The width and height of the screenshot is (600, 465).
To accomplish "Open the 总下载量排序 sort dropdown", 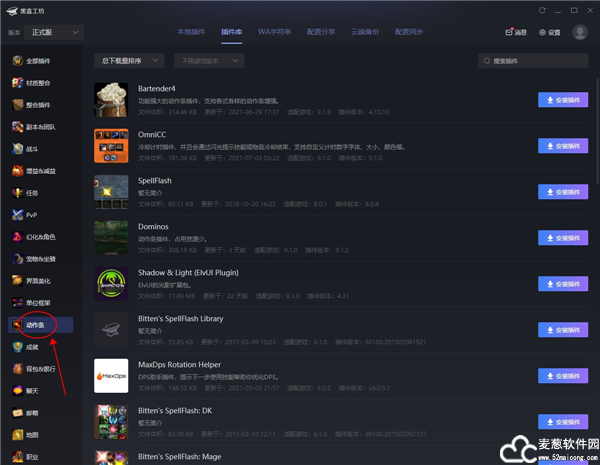I will [129, 61].
